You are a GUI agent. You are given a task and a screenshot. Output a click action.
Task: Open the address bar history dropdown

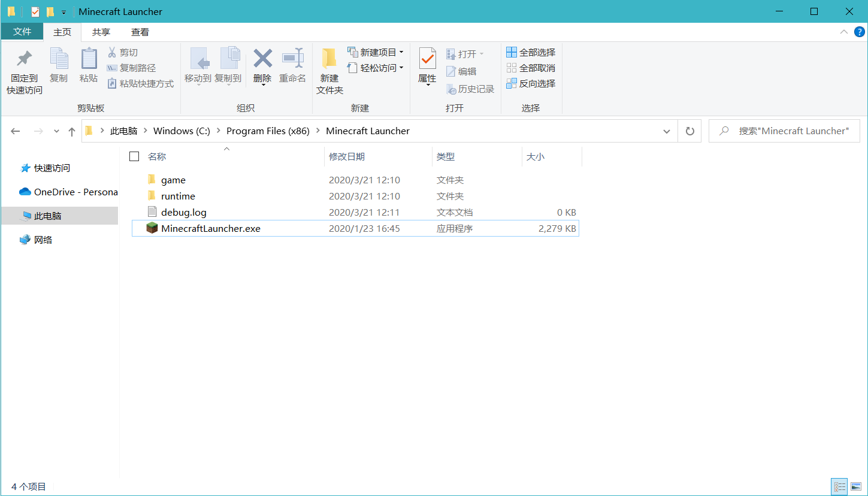pyautogui.click(x=666, y=131)
